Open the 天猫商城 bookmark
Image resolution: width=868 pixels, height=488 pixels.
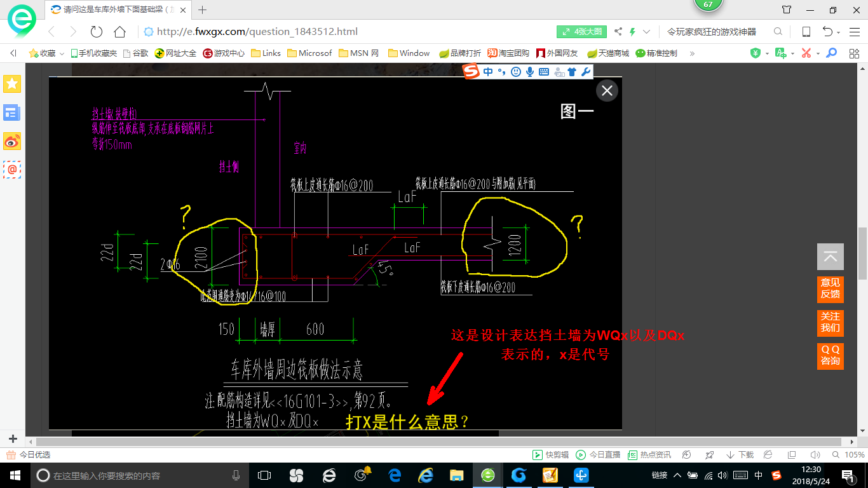608,53
